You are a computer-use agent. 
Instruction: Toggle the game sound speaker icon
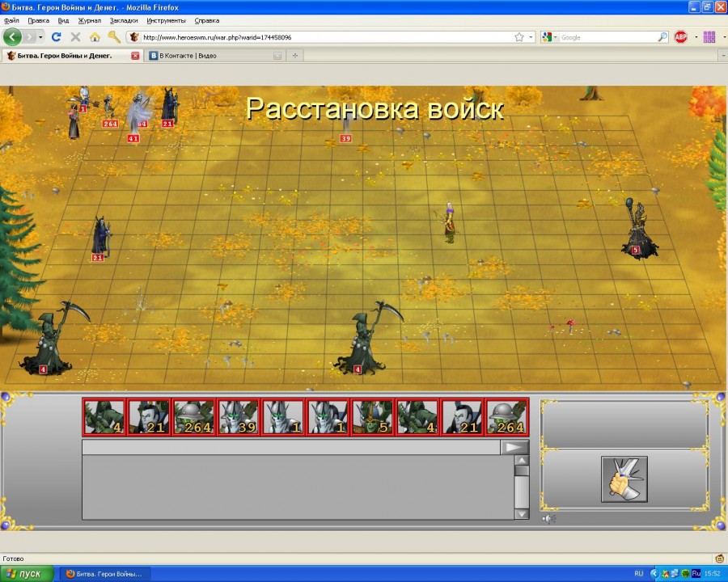(548, 519)
